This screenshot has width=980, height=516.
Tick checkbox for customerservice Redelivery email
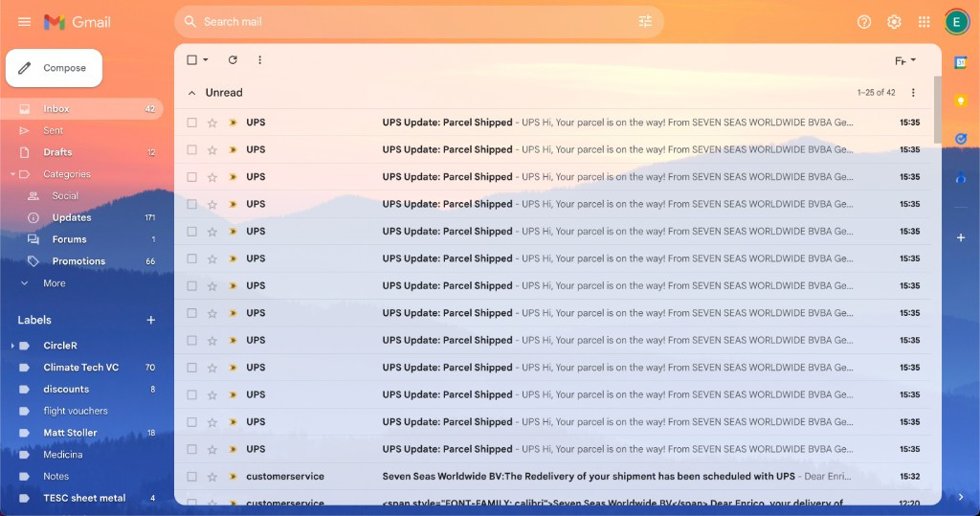[x=192, y=476]
